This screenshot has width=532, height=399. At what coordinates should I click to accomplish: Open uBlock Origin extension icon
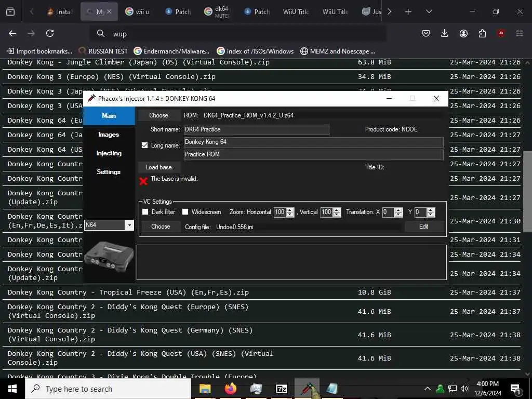coord(501,33)
